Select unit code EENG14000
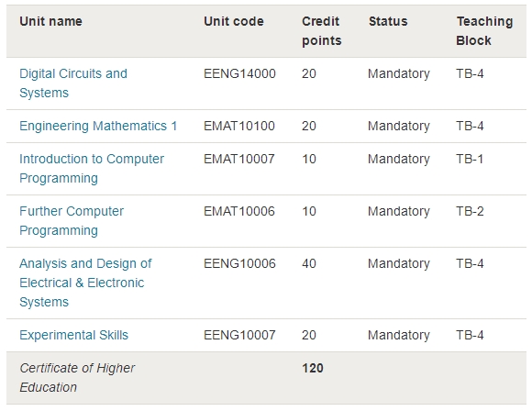 (x=239, y=73)
